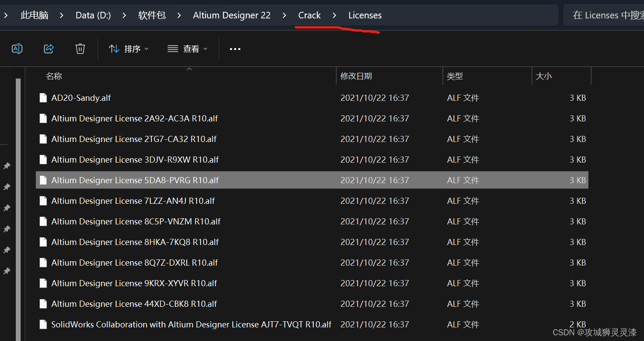Screen dimensions: 644x341
Task: Select license file 44XD-CBK8 R10.alf
Action: [312, 304]
